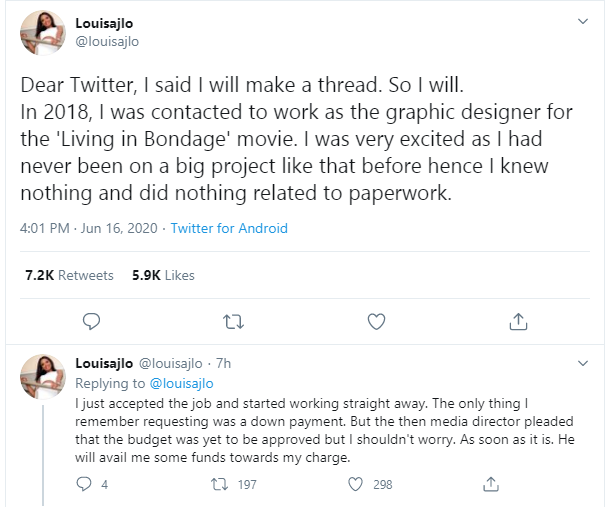Reply to the main tweet
The width and height of the screenshot is (609, 507).
pyautogui.click(x=91, y=321)
